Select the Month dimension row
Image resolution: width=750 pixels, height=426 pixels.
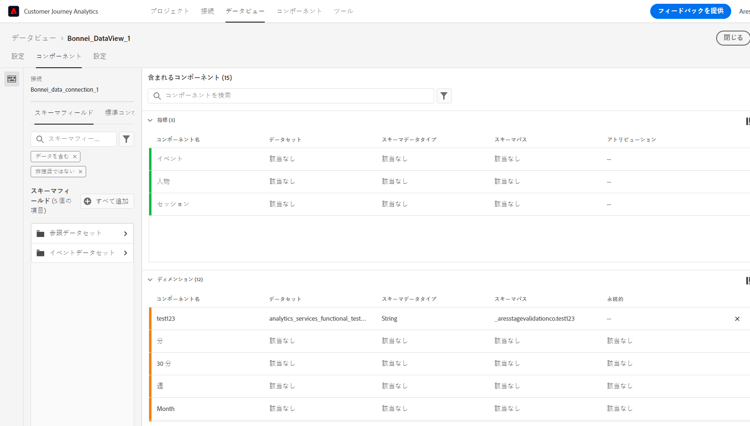pyautogui.click(x=450, y=409)
